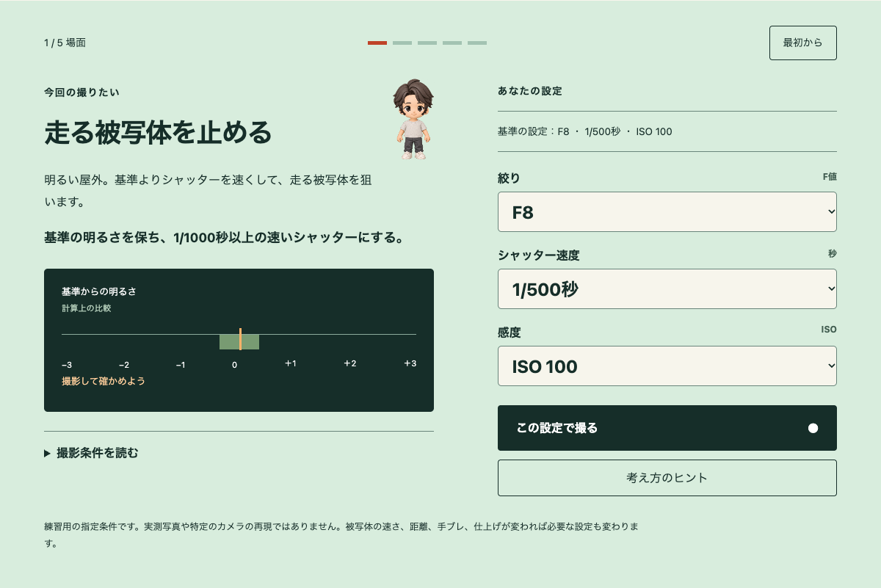
Task: Click the character avatar illustration
Action: pos(413,119)
